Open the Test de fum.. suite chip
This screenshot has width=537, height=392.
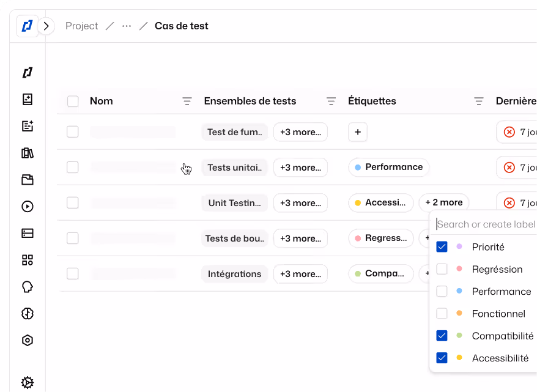(x=235, y=132)
